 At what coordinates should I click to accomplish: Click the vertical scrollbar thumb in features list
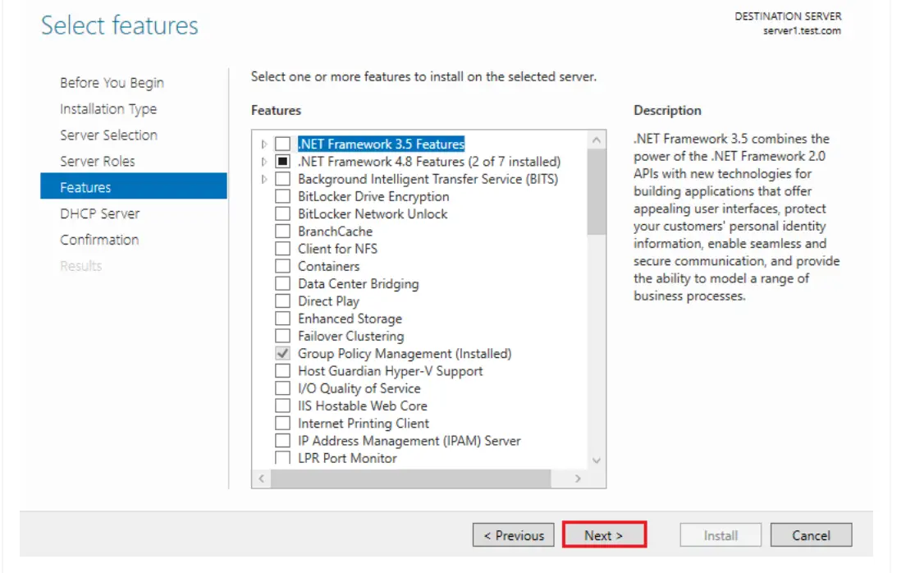click(597, 191)
